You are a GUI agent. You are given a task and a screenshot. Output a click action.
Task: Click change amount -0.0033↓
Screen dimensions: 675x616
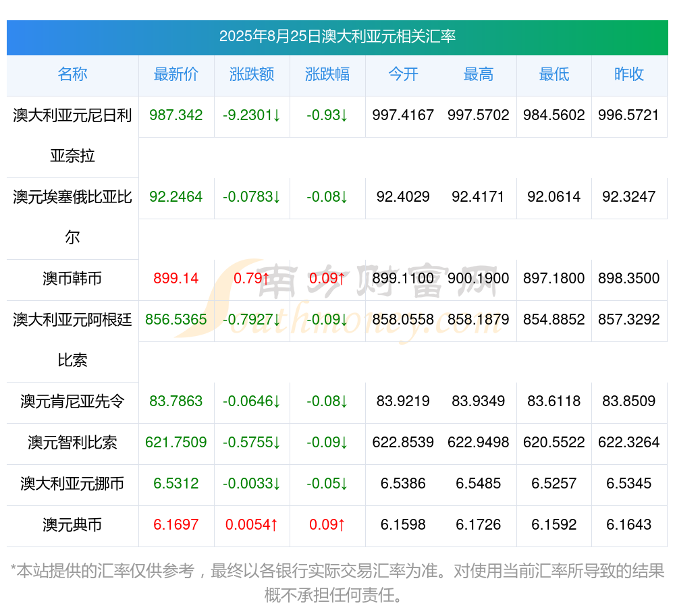click(252, 484)
